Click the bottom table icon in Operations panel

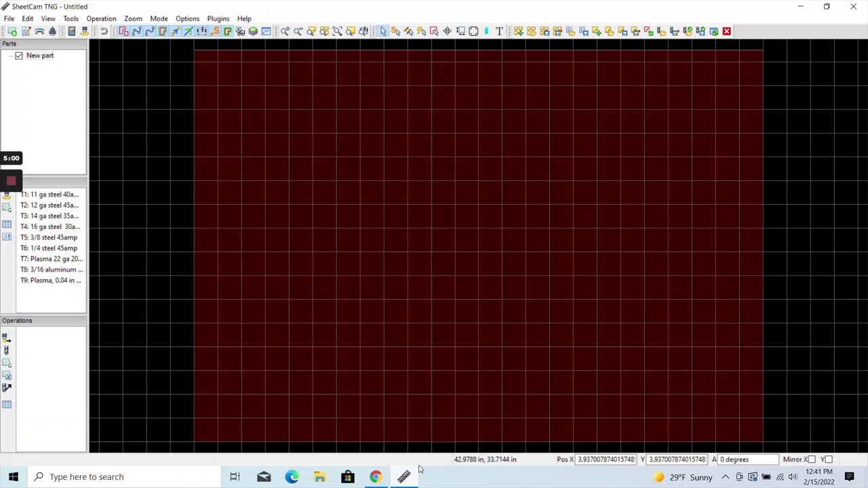7,405
